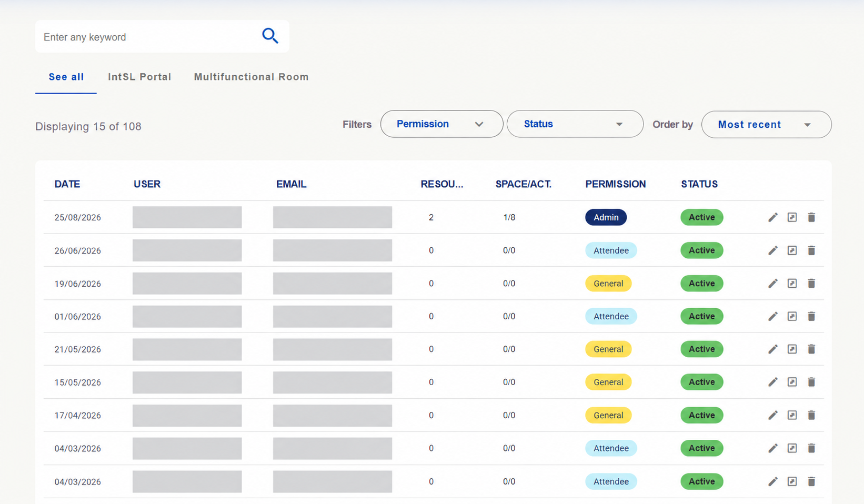Open details for the 25/08/2026 row
Screen dimensions: 864x504
pos(792,217)
